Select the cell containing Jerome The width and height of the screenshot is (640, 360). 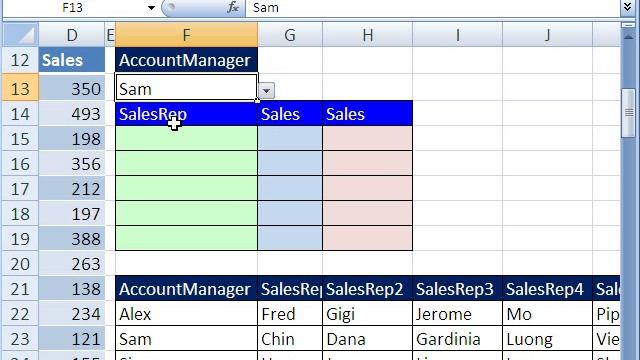[x=458, y=314]
